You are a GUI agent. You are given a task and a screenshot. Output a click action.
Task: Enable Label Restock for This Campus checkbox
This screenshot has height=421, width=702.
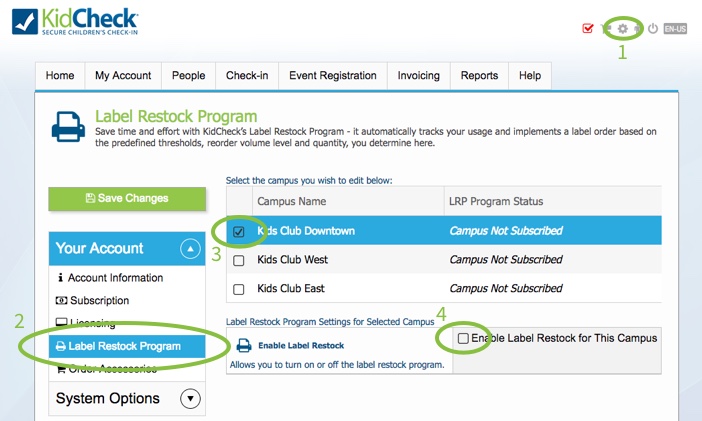pyautogui.click(x=463, y=338)
